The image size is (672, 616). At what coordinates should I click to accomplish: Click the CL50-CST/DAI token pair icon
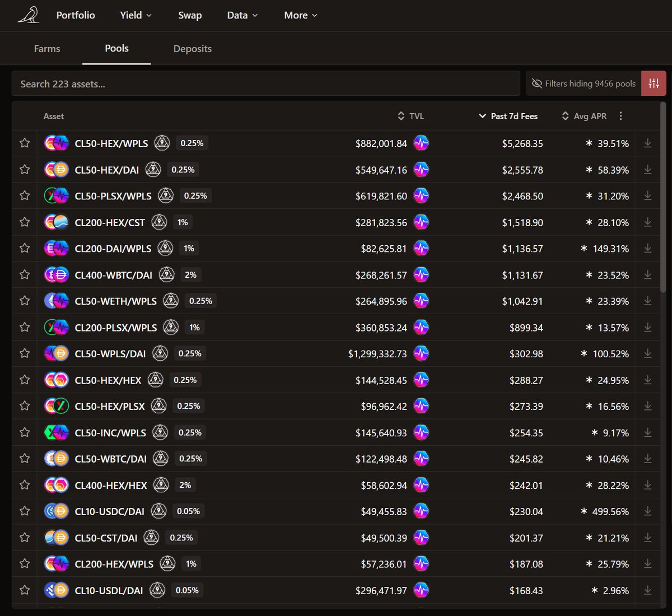click(x=57, y=538)
